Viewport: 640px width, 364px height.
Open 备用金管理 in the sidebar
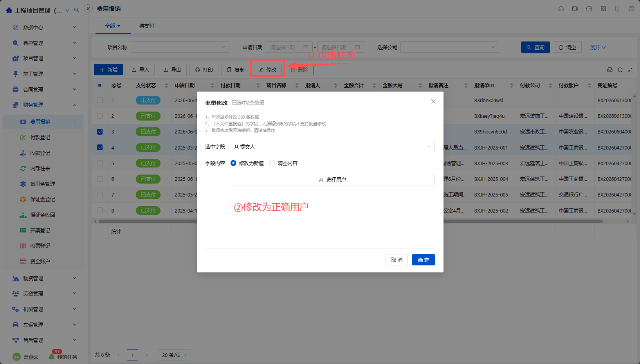click(43, 184)
